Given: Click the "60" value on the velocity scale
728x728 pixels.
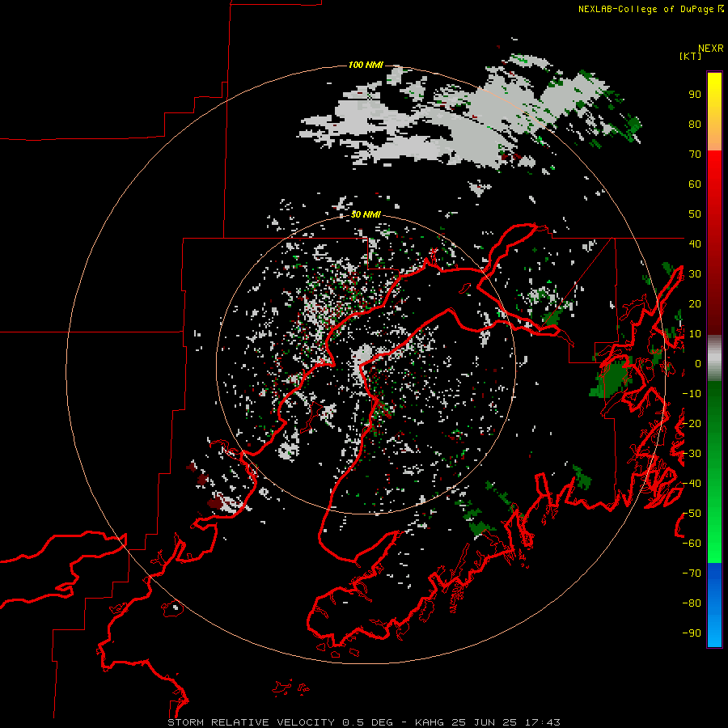Looking at the screenshot, I should click(695, 184).
